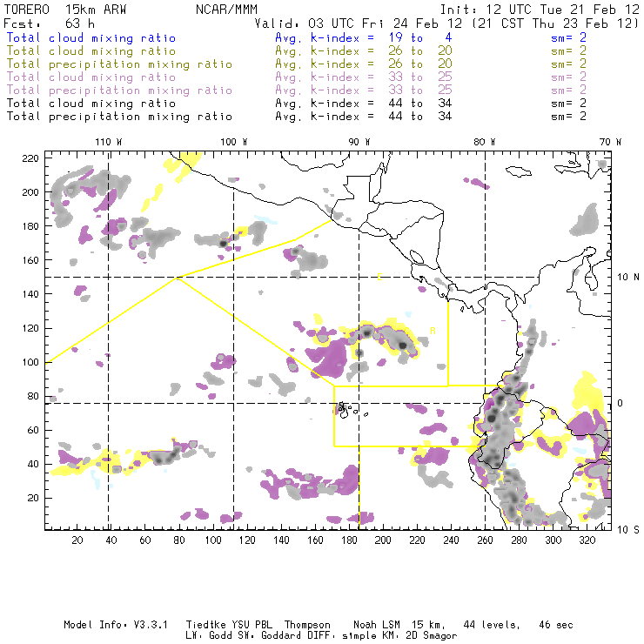This screenshot has width=644, height=644.
Task: Select the '70 W' longitude label
Action: (610, 142)
